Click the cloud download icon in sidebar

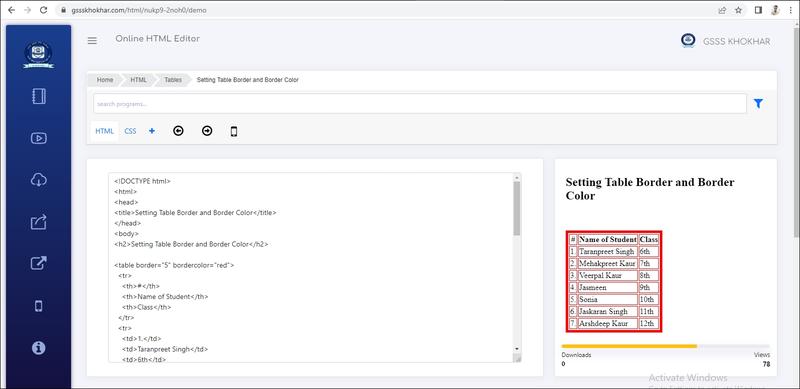point(39,180)
